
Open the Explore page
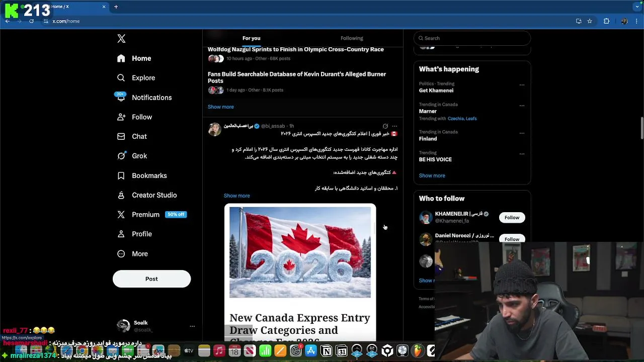(136, 78)
